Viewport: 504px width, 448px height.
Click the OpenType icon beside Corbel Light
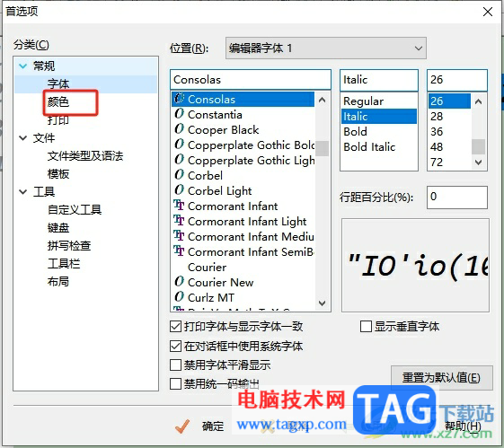point(179,189)
